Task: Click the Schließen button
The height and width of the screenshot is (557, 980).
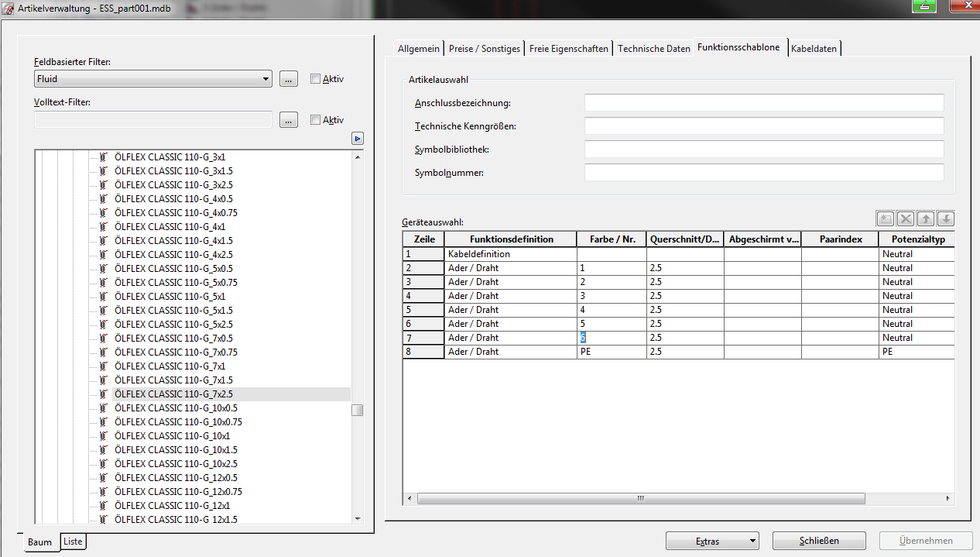Action: (x=820, y=541)
